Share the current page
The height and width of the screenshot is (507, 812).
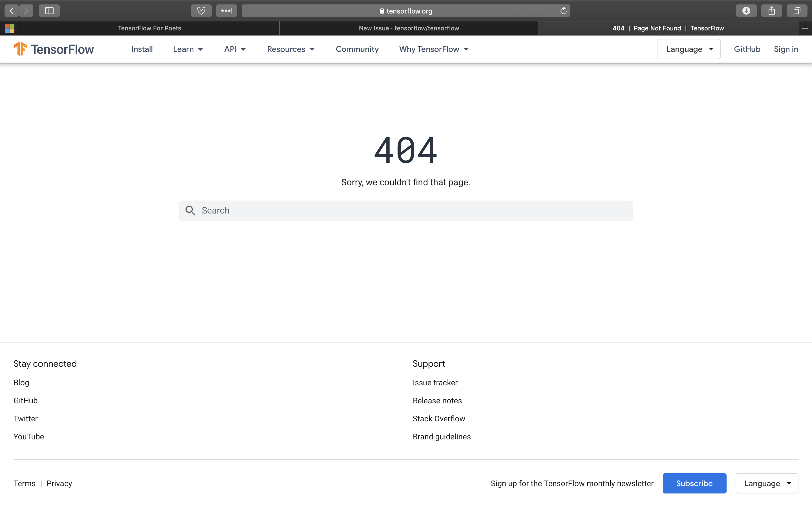[x=771, y=10]
